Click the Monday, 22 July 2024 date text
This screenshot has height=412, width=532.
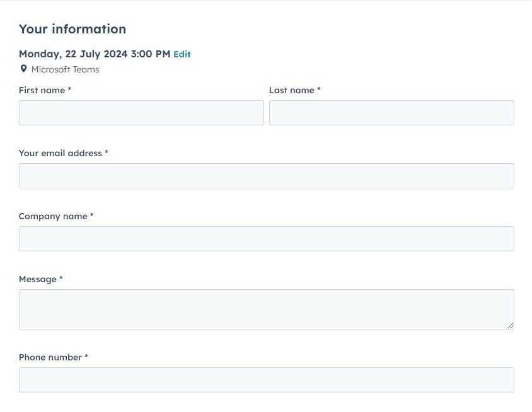94,54
